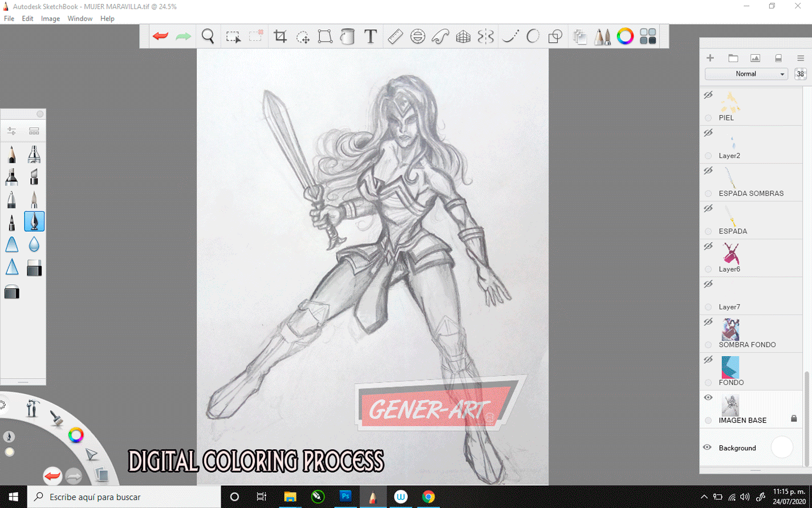Open the Brush Library pencils icon
Viewport: 812px width, 508px height.
[602, 37]
